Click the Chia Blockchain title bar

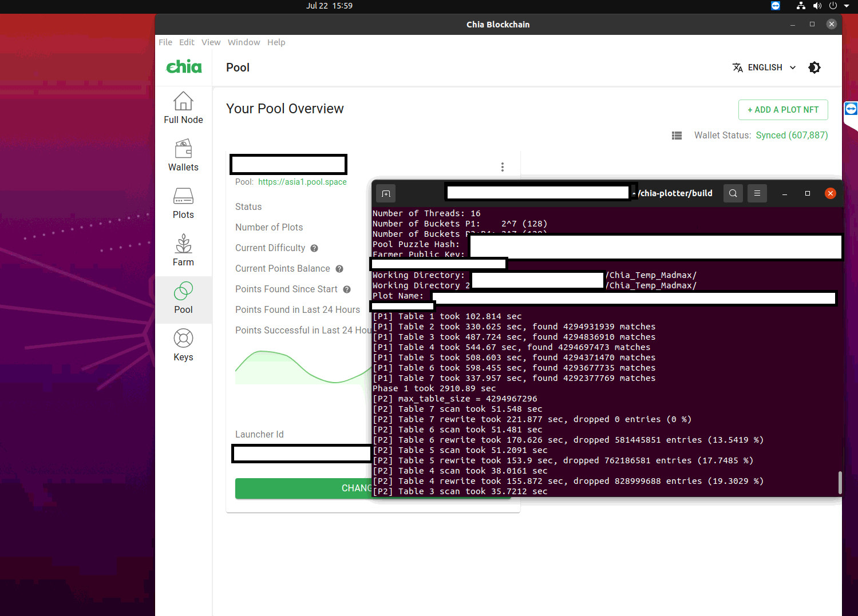click(x=498, y=25)
